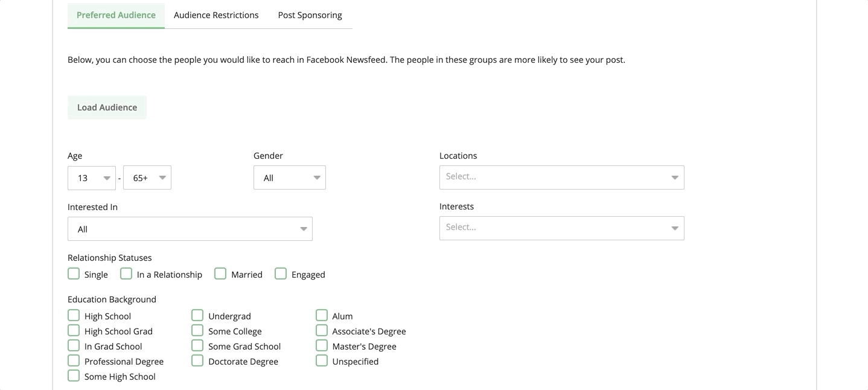868x390 pixels.
Task: Toggle the Engaged checkbox
Action: 281,273
